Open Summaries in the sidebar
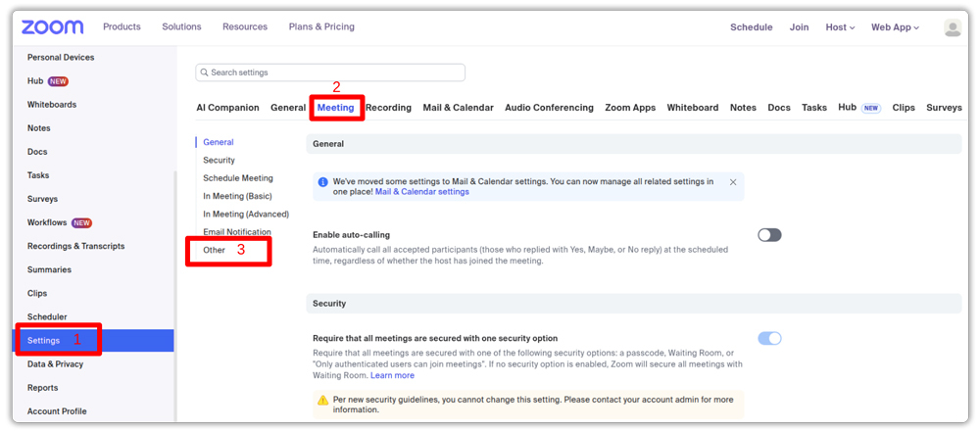 [x=49, y=270]
